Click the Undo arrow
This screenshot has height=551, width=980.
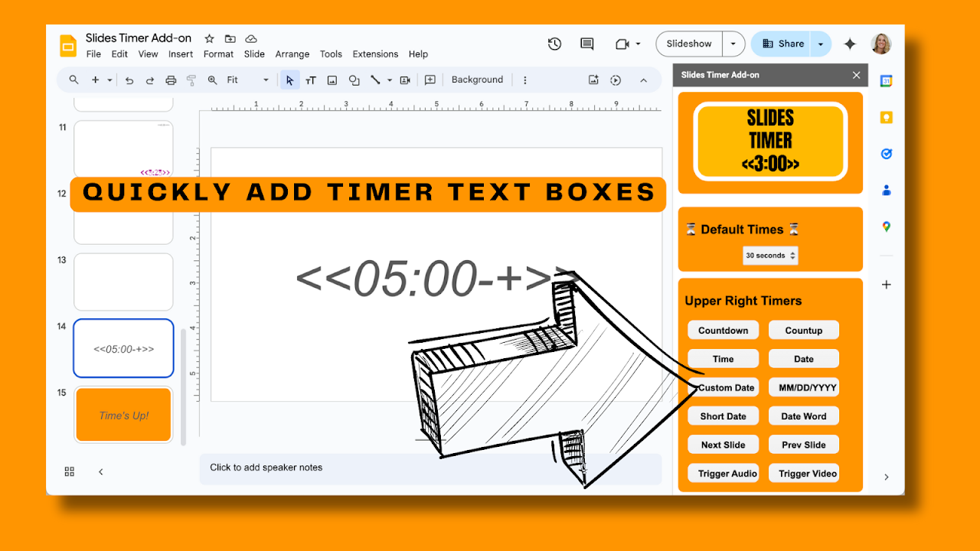click(129, 80)
